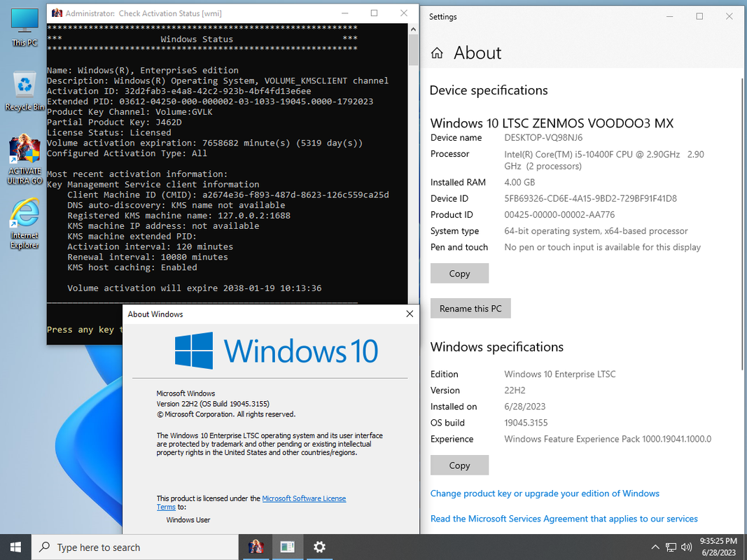Click the Registered KMS machine name line
This screenshot has width=747, height=560.
coord(179,216)
